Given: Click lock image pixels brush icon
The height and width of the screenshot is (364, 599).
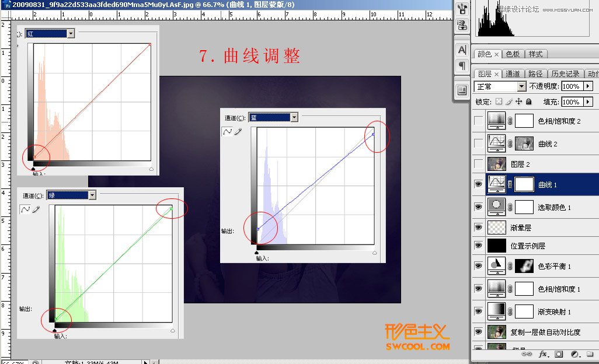Looking at the screenshot, I should tap(509, 101).
